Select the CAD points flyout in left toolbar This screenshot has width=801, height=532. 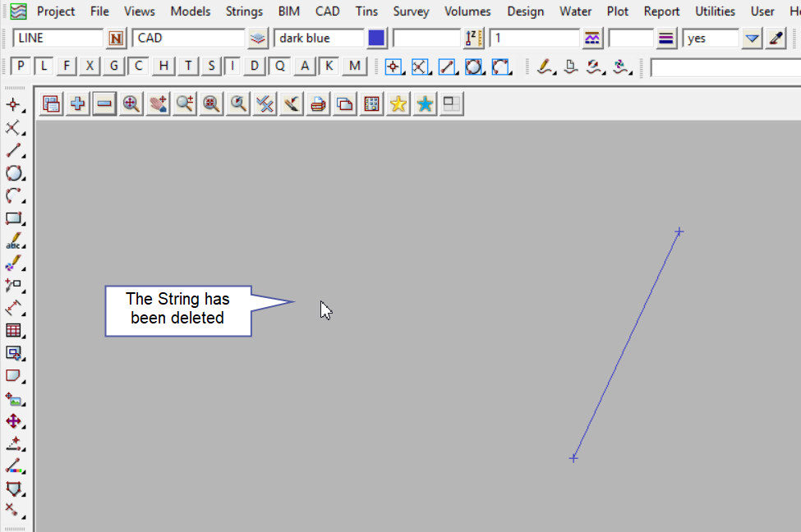click(x=14, y=105)
